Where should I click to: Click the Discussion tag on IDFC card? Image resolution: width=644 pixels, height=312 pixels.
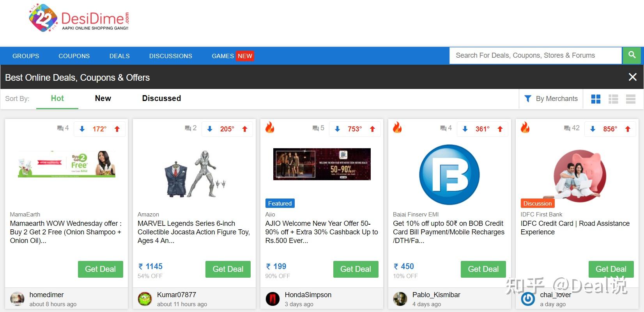click(538, 203)
